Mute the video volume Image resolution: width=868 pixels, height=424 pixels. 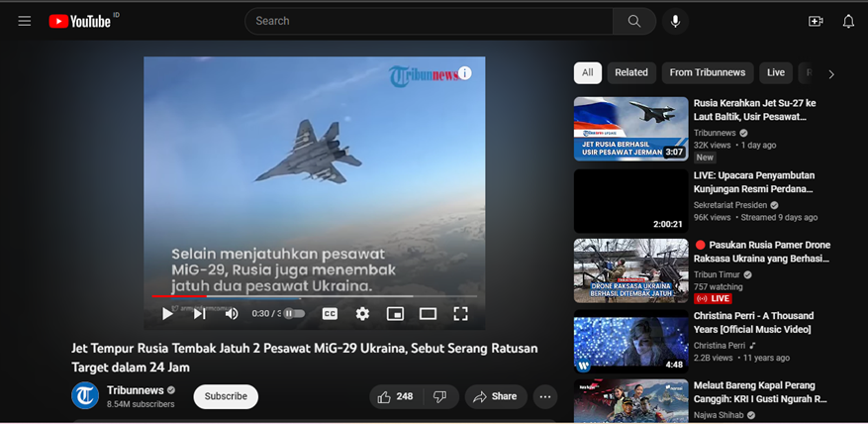232,314
